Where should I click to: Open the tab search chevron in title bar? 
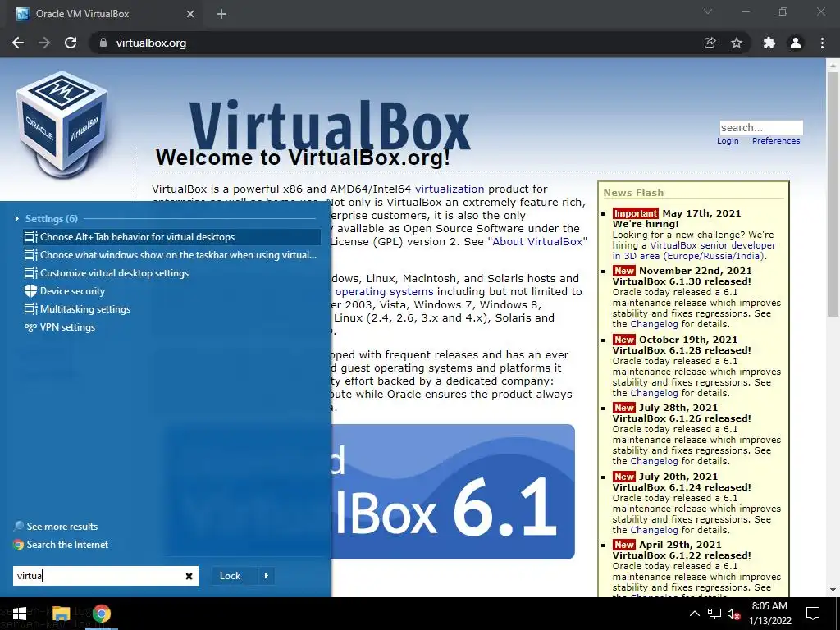[x=708, y=11]
